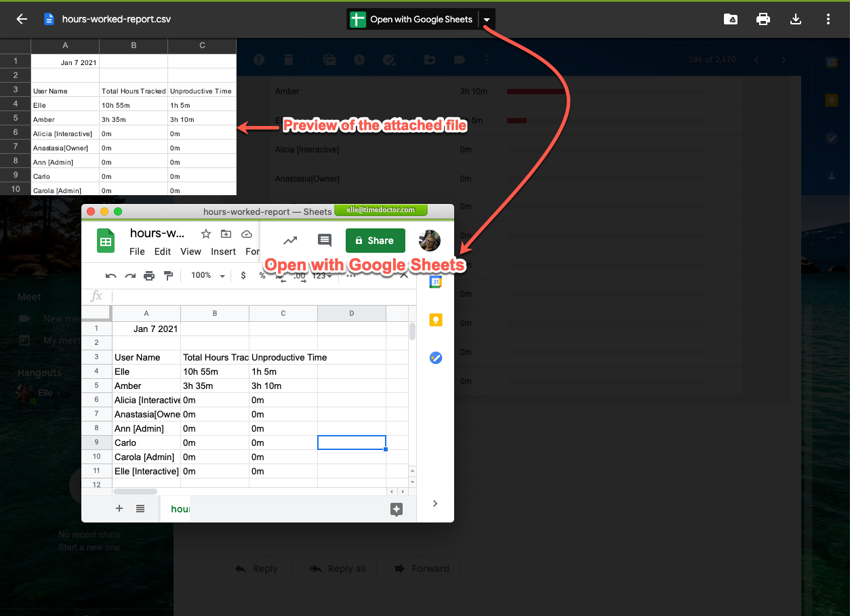
Task: Click the selected cell D9
Action: tap(352, 443)
